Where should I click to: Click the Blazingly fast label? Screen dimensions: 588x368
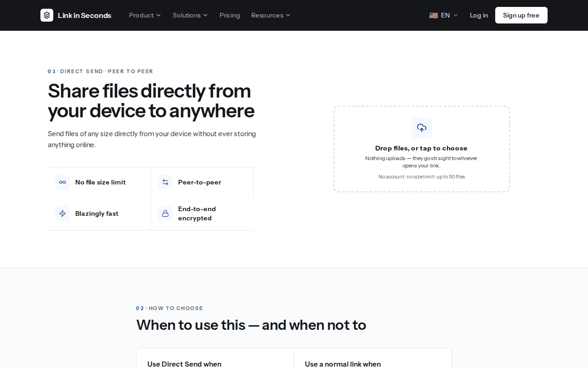tap(97, 213)
